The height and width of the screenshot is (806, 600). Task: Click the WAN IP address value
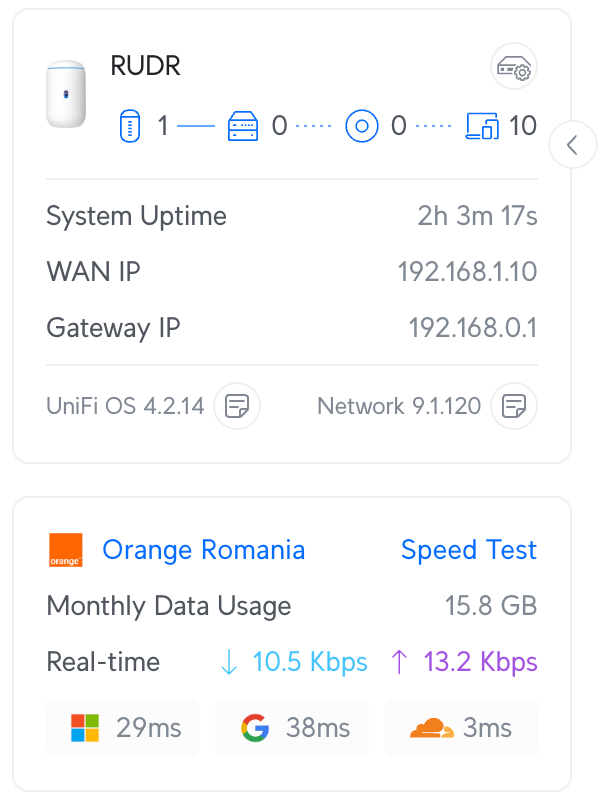point(467,272)
